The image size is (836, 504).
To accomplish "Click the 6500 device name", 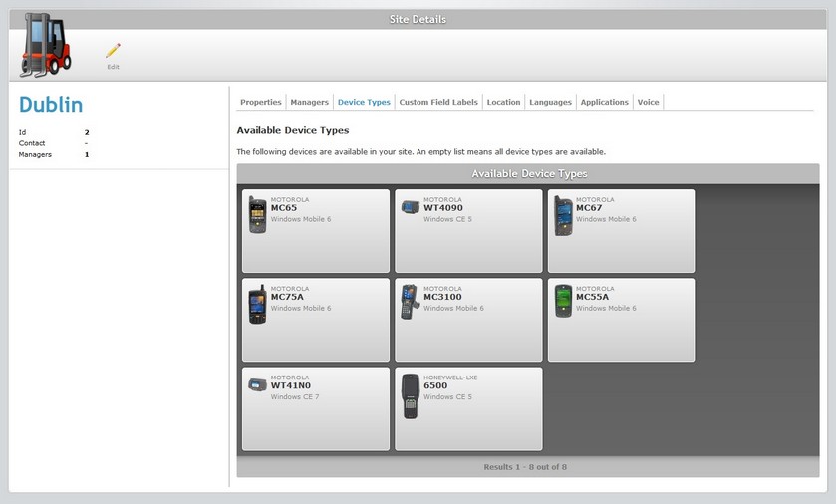I will point(435,385).
